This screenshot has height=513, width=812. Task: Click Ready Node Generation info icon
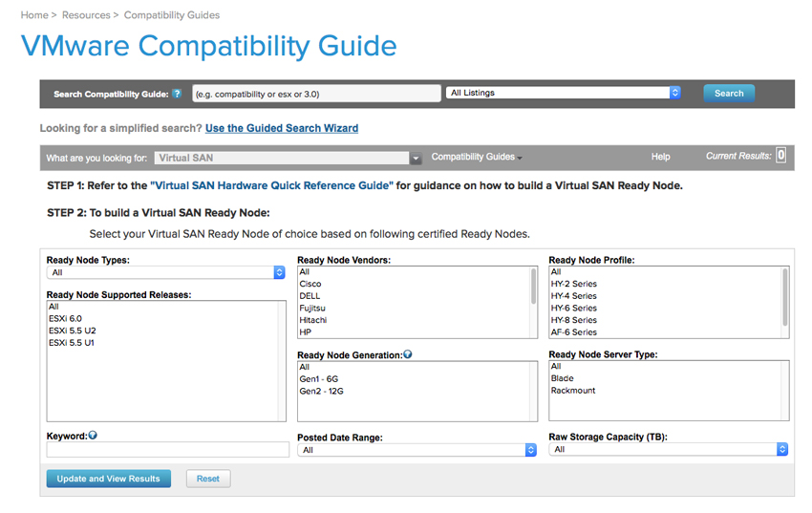[408, 354]
